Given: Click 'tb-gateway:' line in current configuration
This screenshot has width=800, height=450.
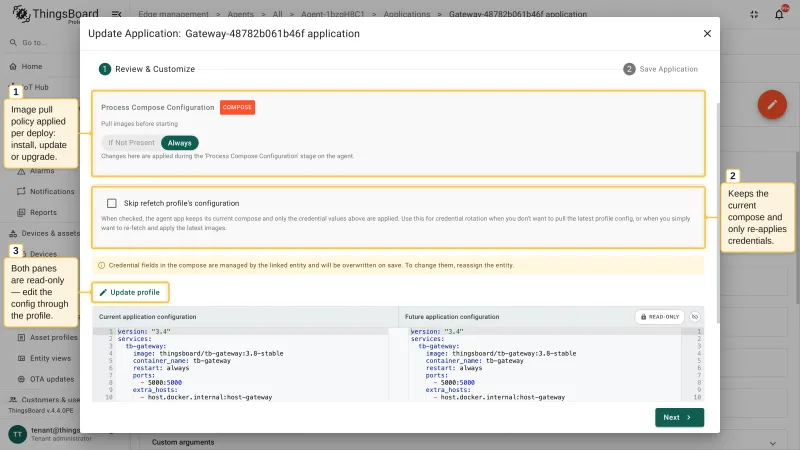Looking at the screenshot, I should pyautogui.click(x=146, y=346).
